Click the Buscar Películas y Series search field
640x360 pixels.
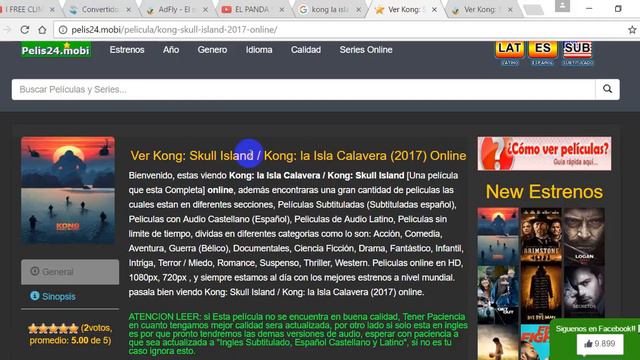click(x=303, y=89)
